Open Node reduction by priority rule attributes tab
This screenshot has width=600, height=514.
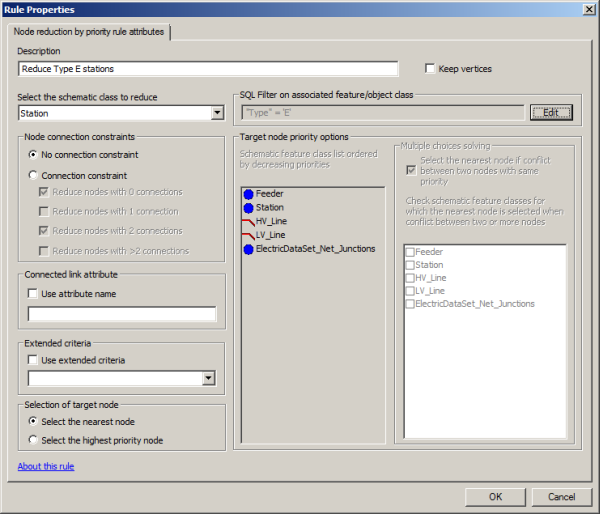coord(90,32)
